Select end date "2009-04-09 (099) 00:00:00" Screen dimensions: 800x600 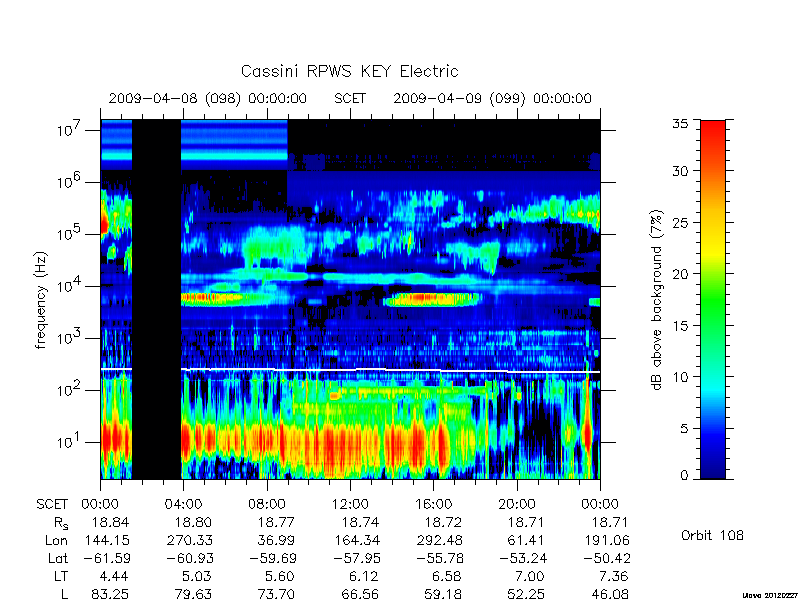[x=492, y=98]
